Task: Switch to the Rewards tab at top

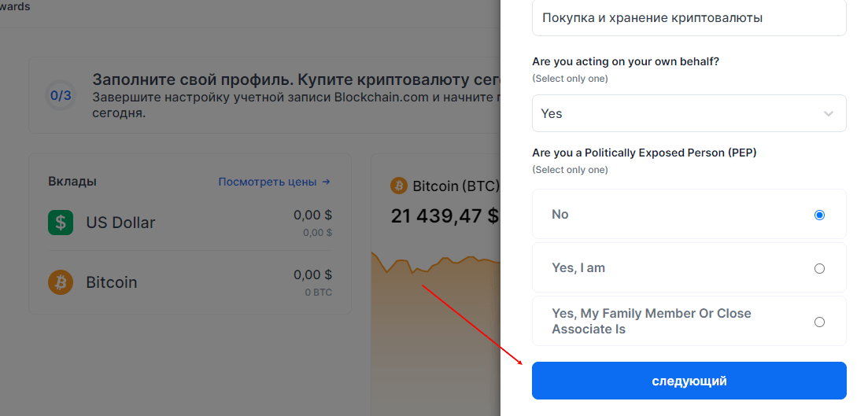Action: tap(16, 7)
